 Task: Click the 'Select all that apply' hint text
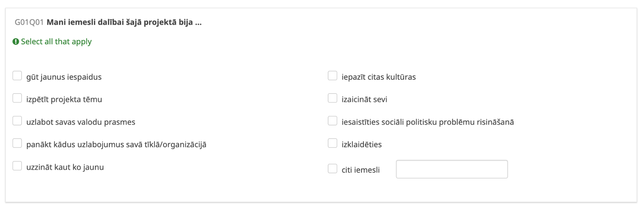coord(56,42)
